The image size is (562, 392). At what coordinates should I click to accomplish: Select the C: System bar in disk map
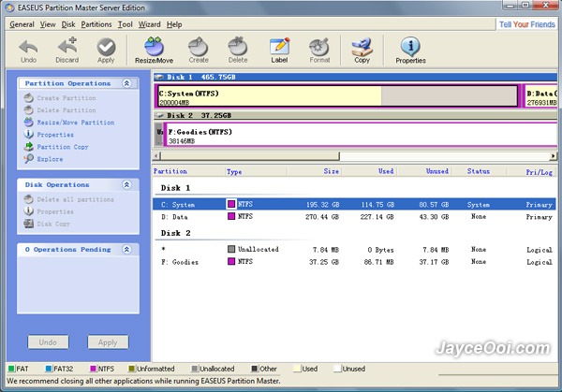(337, 96)
